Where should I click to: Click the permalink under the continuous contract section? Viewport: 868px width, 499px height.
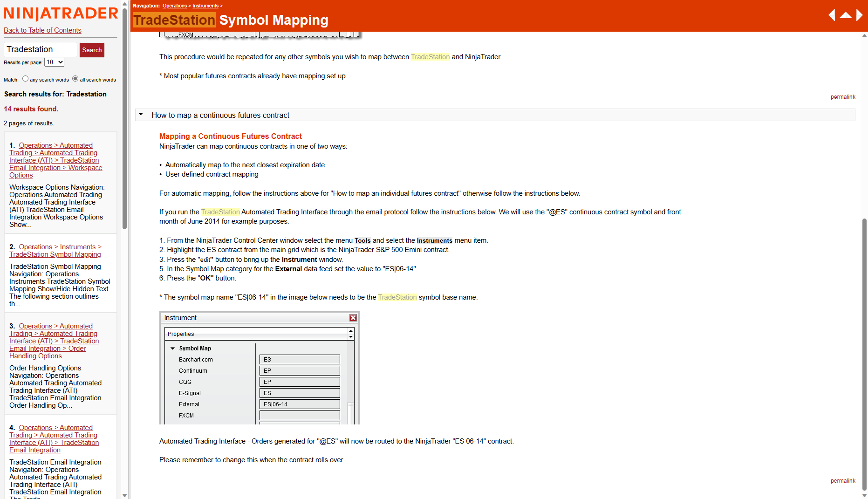point(843,481)
